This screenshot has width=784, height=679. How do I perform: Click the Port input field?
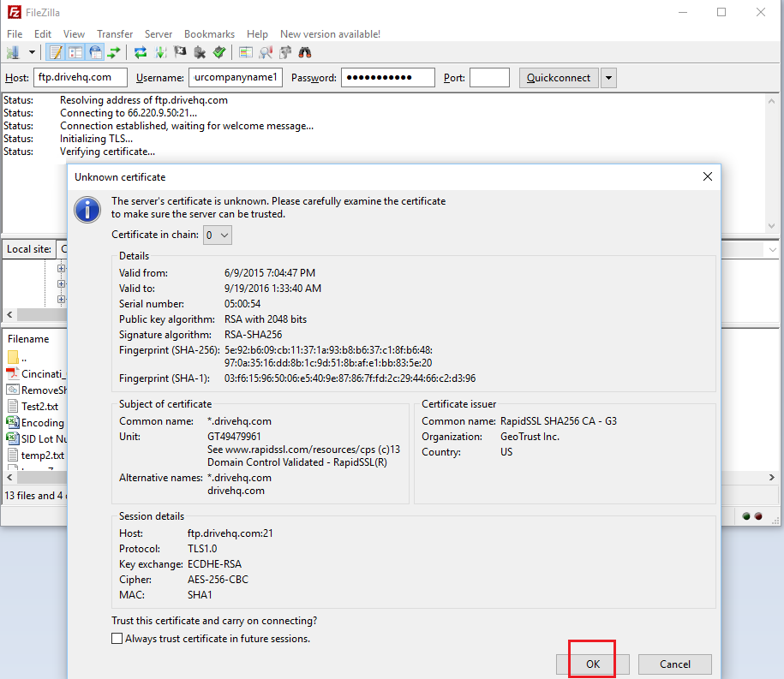tap(489, 78)
